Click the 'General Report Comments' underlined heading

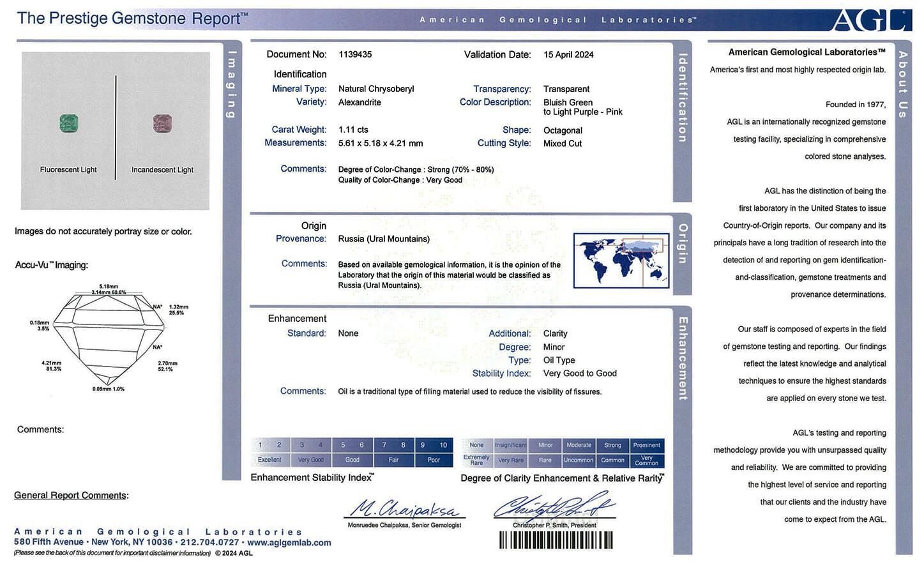coord(72,496)
